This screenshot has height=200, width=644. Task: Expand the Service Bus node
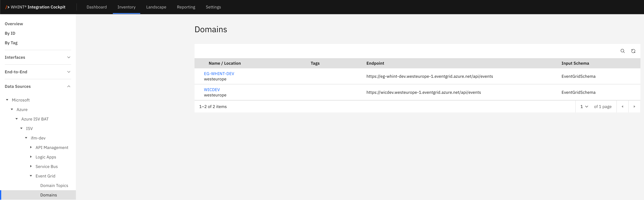[x=31, y=166]
